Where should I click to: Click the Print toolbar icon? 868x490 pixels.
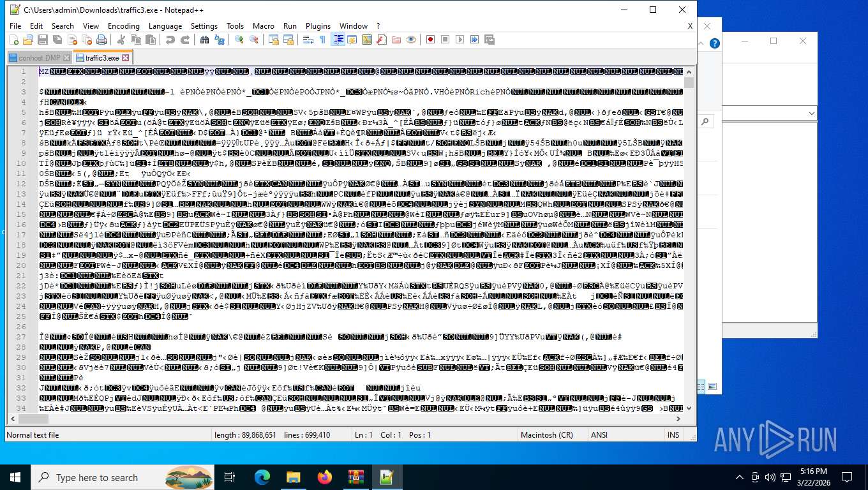(101, 40)
